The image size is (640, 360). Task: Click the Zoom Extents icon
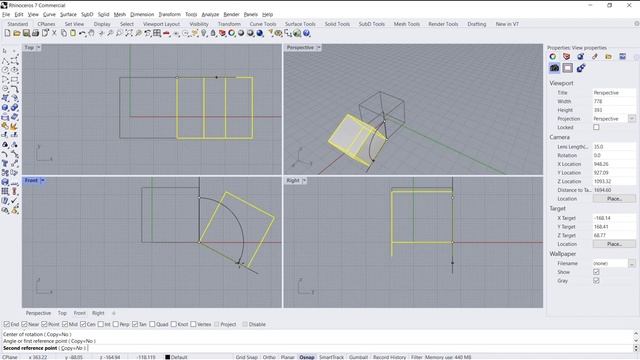129,33
